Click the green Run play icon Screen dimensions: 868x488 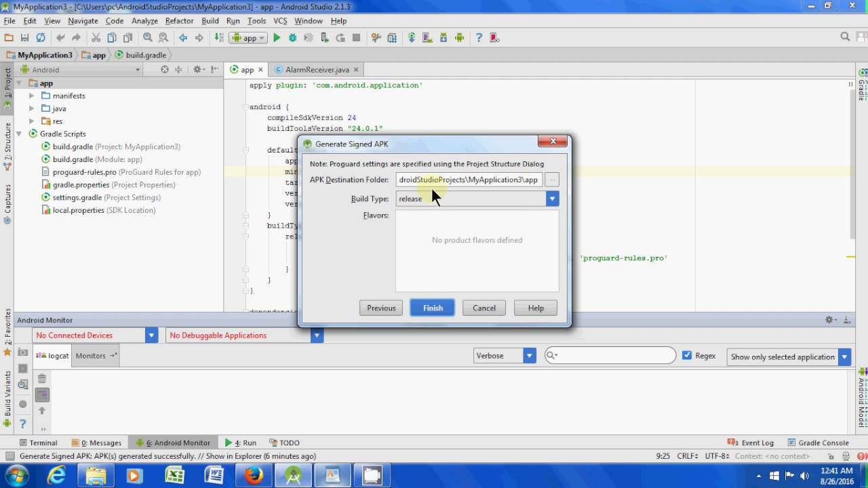point(277,38)
